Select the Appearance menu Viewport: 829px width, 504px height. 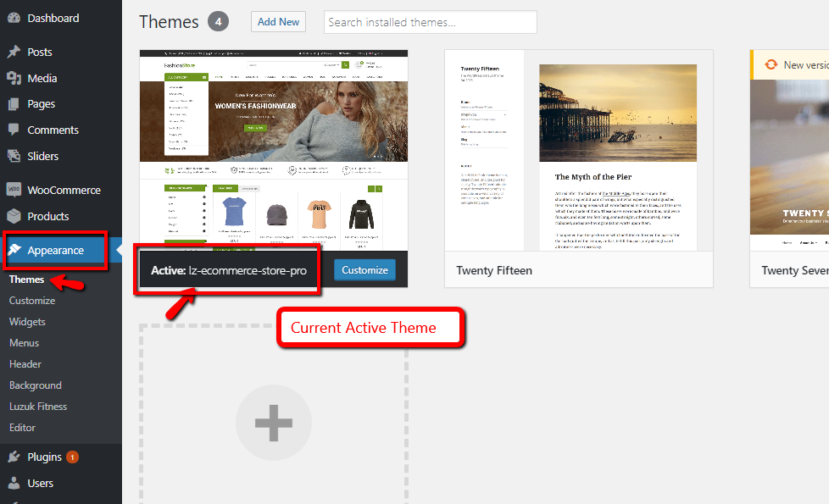click(x=55, y=250)
